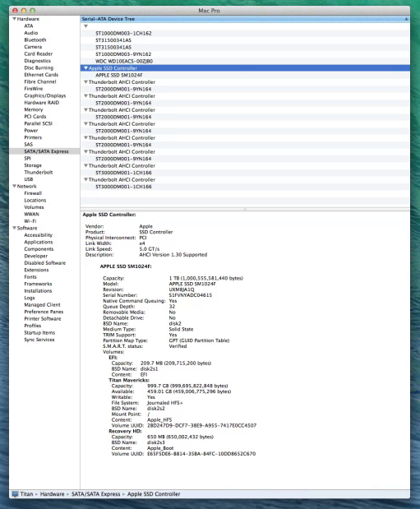
Task: Select Extensions under Software
Action: pos(36,270)
